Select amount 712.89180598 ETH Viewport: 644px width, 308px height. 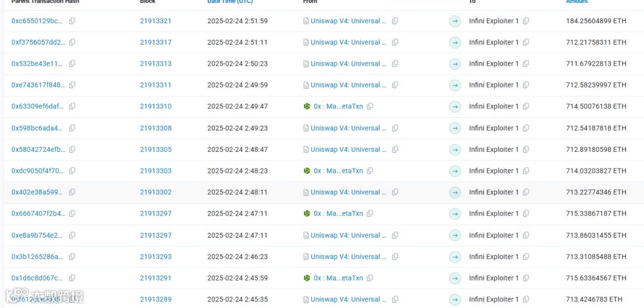[596, 150]
